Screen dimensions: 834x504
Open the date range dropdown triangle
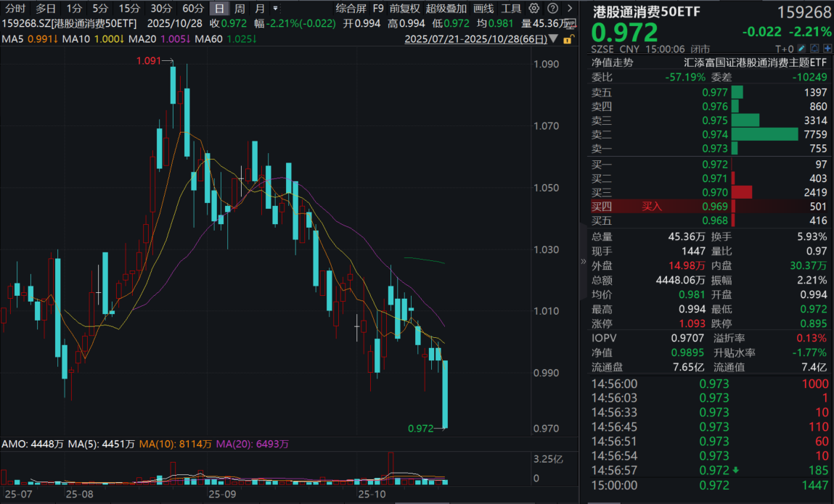click(x=554, y=38)
